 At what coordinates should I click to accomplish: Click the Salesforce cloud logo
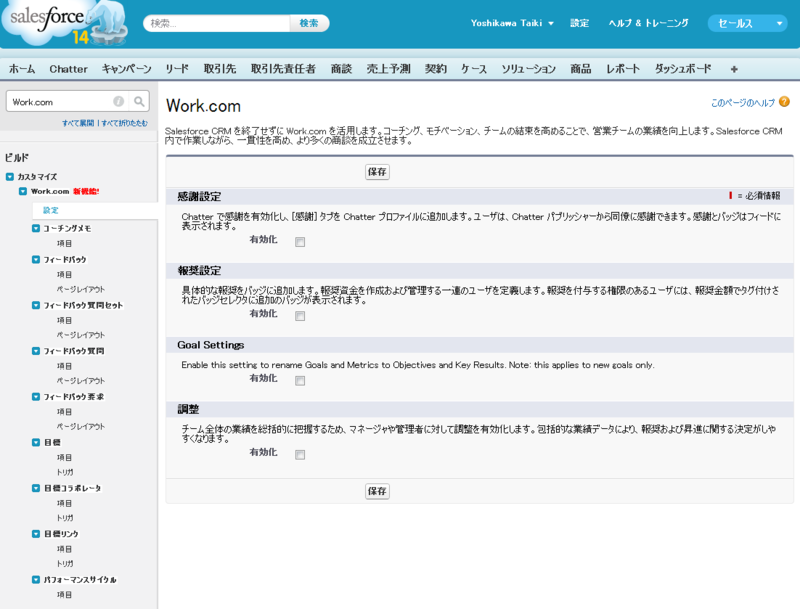click(x=45, y=20)
